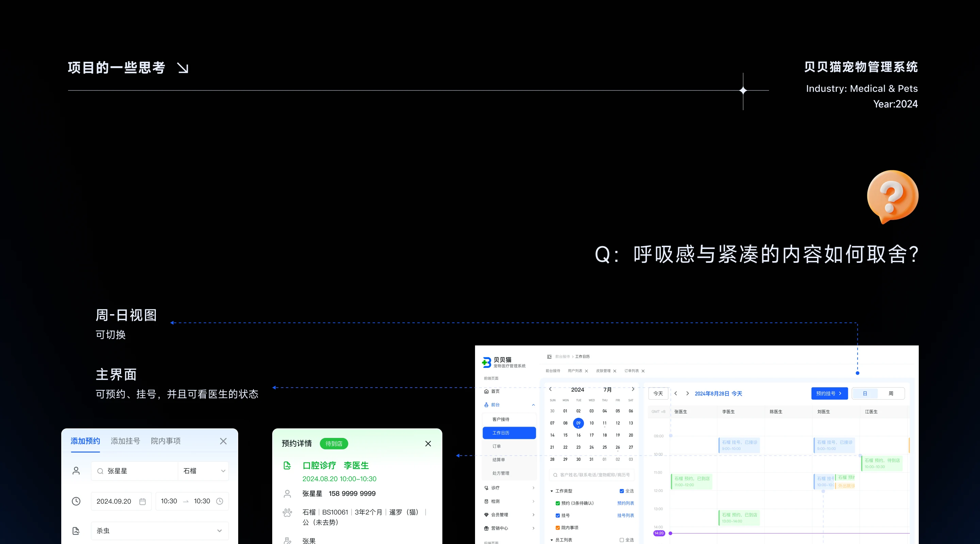The width and height of the screenshot is (980, 544).
Task: Click the 会员管理 diamond icon
Action: coord(486,515)
